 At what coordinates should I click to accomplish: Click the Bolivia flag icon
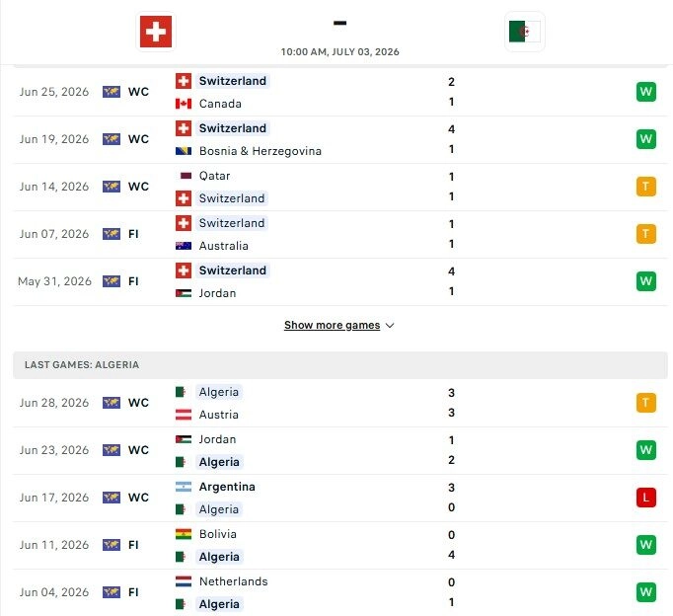[x=184, y=534]
